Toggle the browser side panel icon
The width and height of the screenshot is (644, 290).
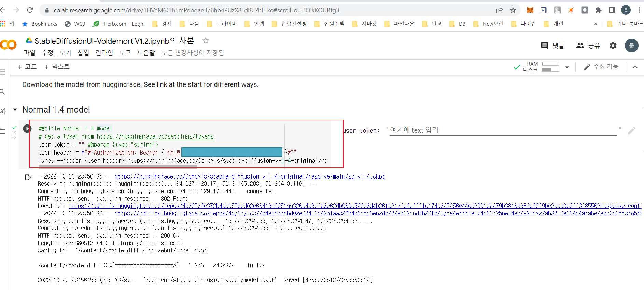coord(612,10)
